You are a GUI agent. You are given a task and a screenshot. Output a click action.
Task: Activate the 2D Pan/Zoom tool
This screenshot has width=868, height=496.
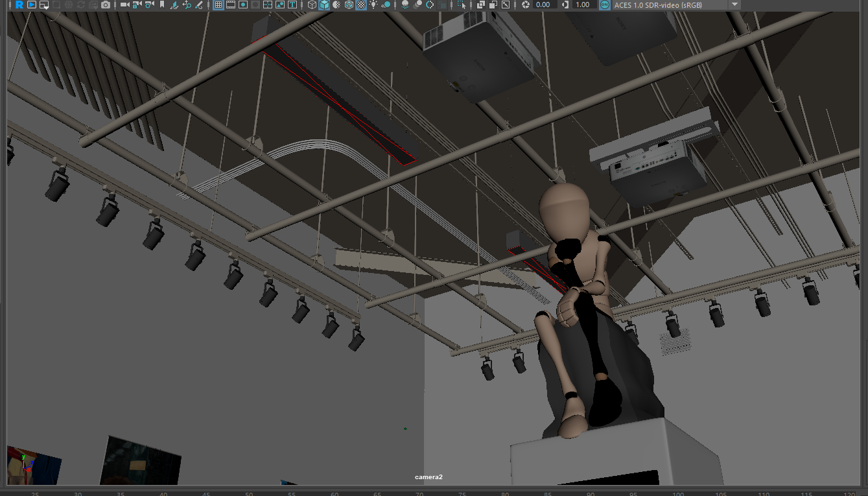click(185, 5)
